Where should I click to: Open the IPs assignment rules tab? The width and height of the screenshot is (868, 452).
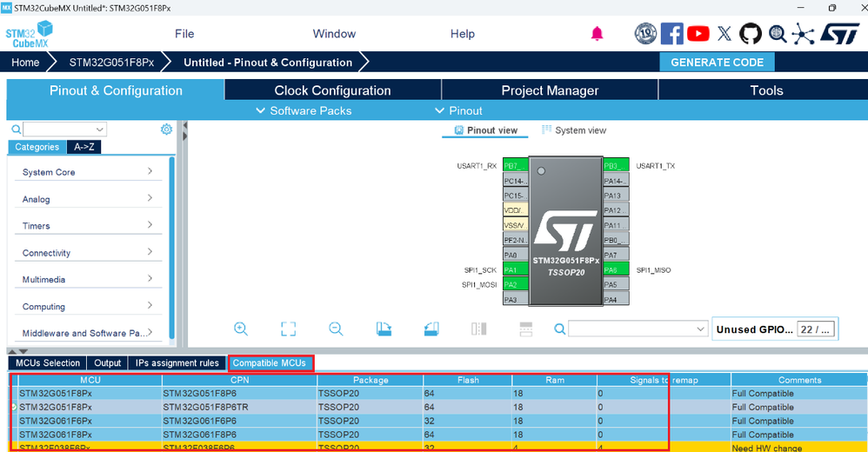(177, 363)
